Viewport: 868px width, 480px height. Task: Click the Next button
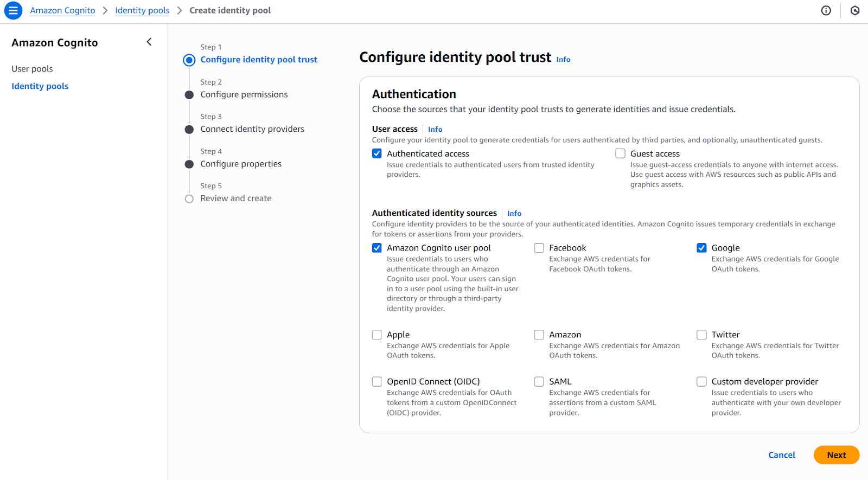(x=836, y=455)
